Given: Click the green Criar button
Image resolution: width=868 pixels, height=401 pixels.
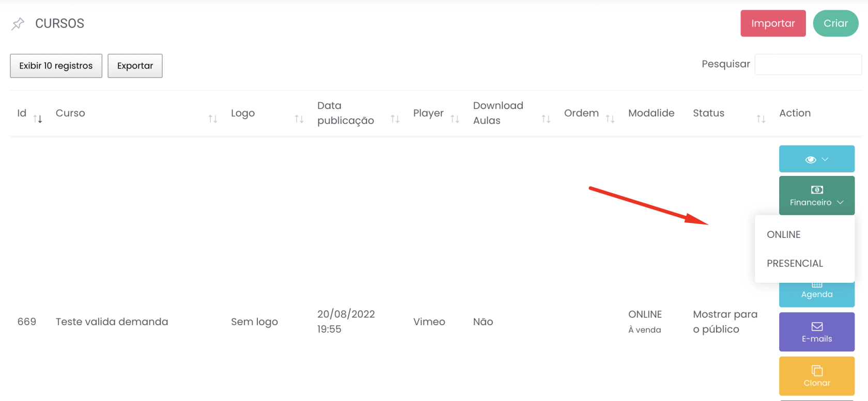Looking at the screenshot, I should point(835,24).
